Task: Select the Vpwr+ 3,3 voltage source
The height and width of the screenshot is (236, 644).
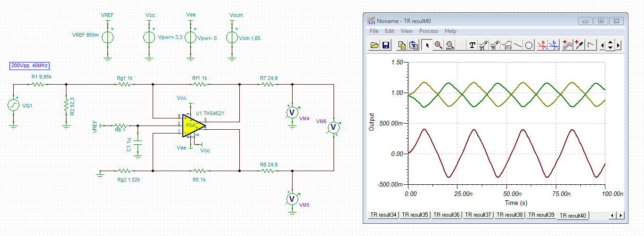Action: 149,37
